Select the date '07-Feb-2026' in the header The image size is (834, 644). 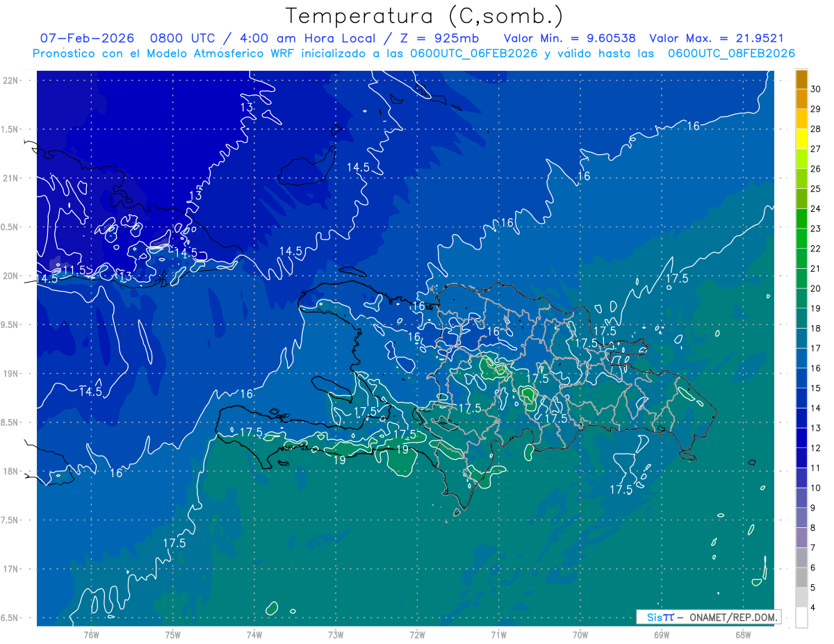click(x=87, y=38)
